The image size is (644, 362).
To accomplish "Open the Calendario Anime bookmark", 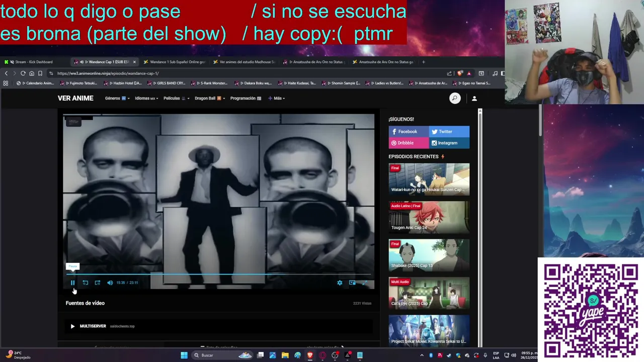I will pyautogui.click(x=35, y=83).
